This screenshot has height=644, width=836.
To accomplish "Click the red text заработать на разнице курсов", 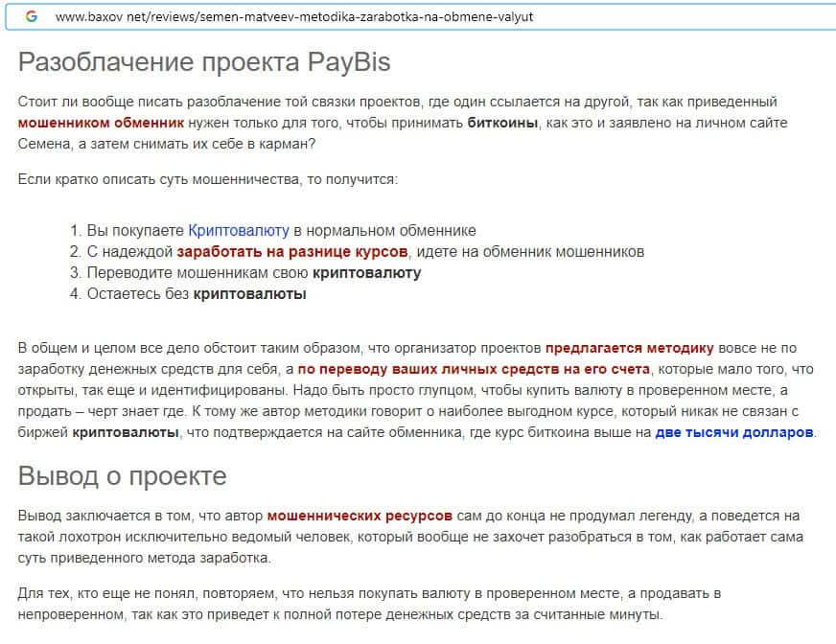I will (x=292, y=252).
